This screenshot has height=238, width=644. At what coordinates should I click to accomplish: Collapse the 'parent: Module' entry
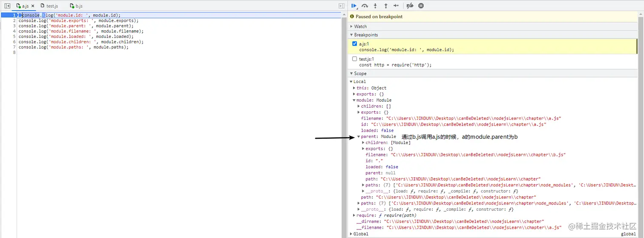pyautogui.click(x=359, y=137)
